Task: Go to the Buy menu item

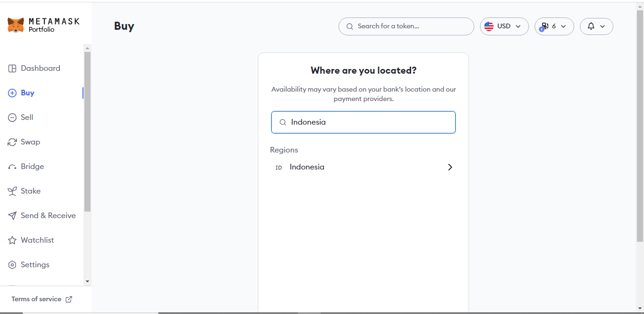Action: tap(27, 93)
